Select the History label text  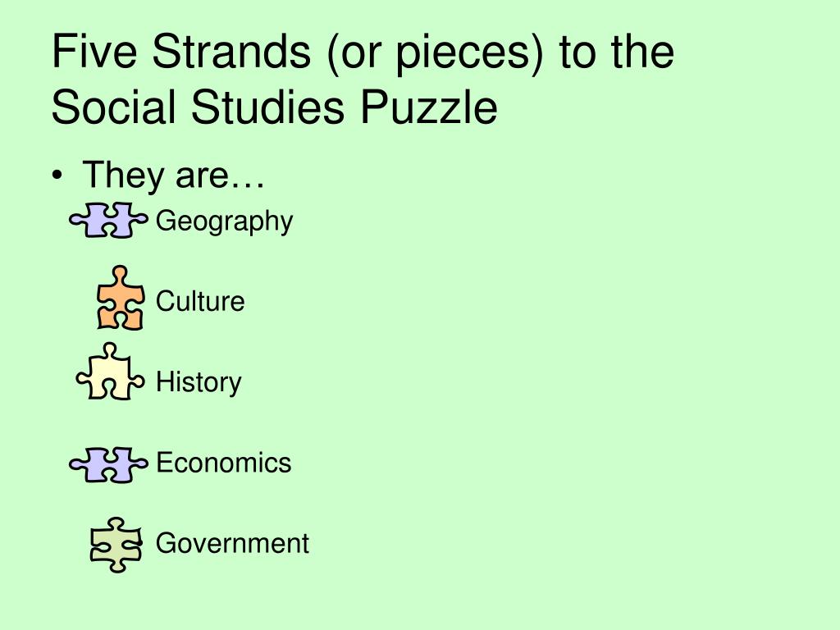(x=199, y=383)
